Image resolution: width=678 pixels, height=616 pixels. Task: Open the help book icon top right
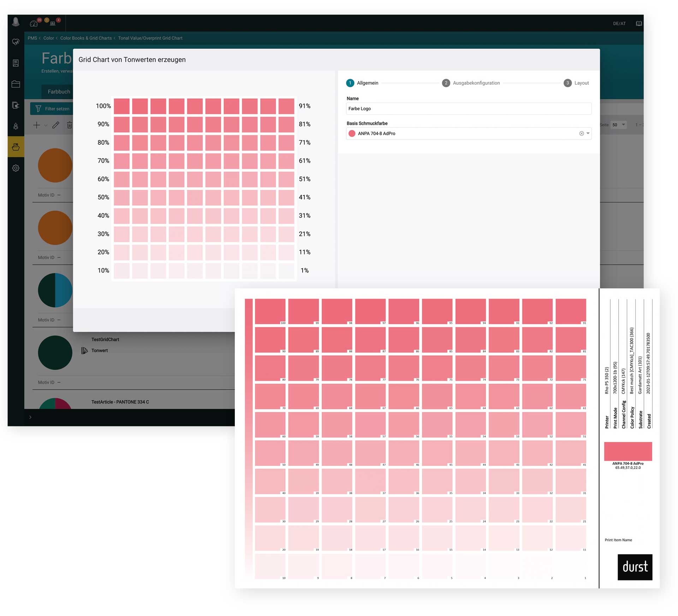click(638, 24)
